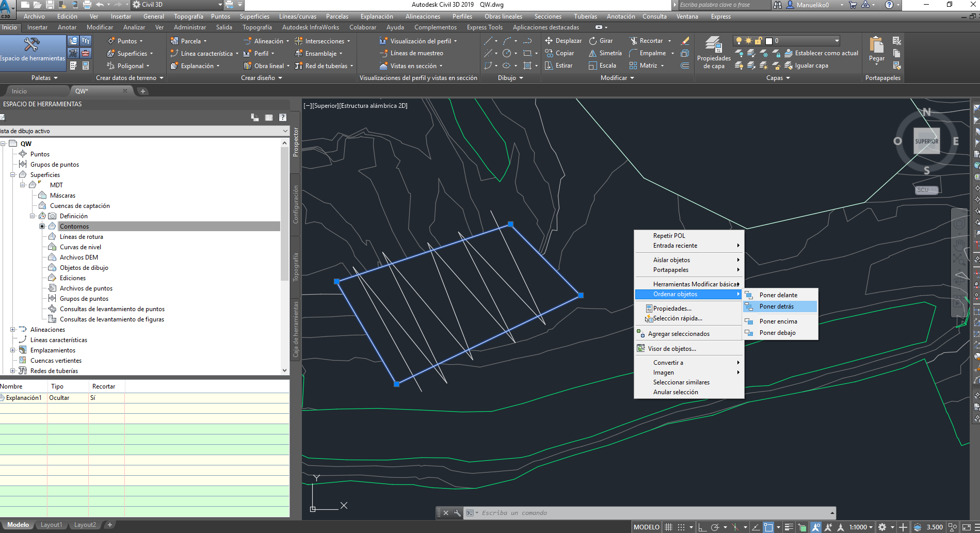
Task: Open the workspace settings gear in status bar
Action: click(882, 527)
